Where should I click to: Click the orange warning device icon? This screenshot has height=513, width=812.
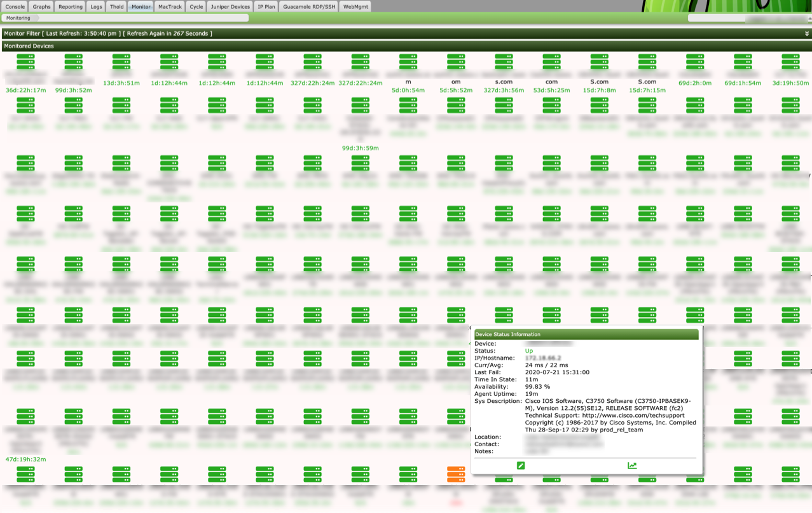[x=456, y=474]
